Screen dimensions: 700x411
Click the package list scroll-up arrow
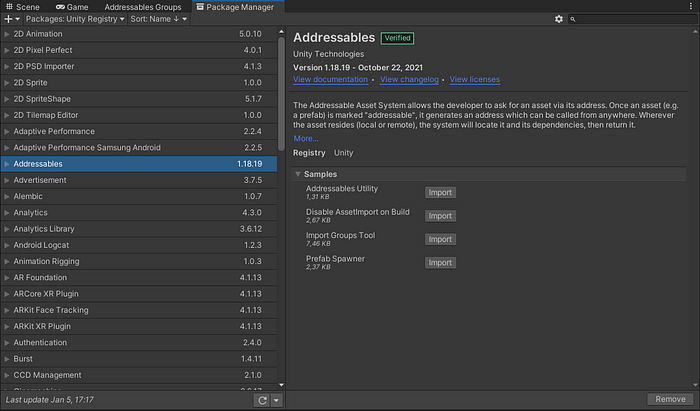click(x=281, y=32)
